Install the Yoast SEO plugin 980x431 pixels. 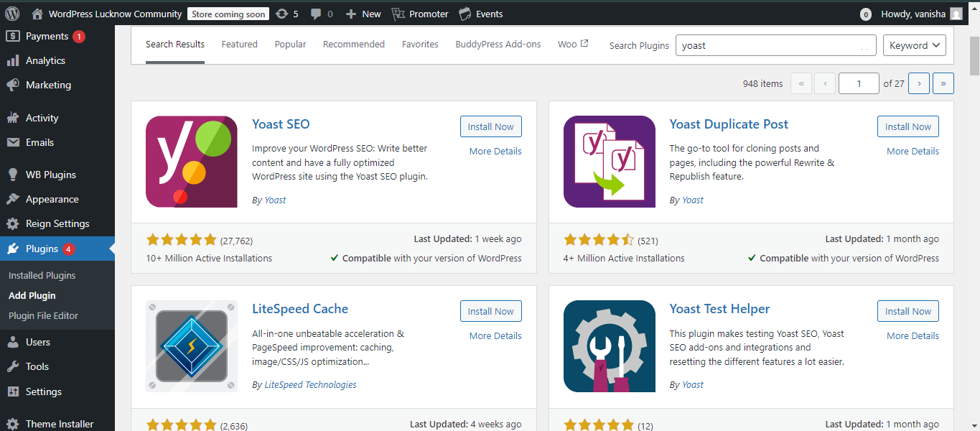click(490, 126)
